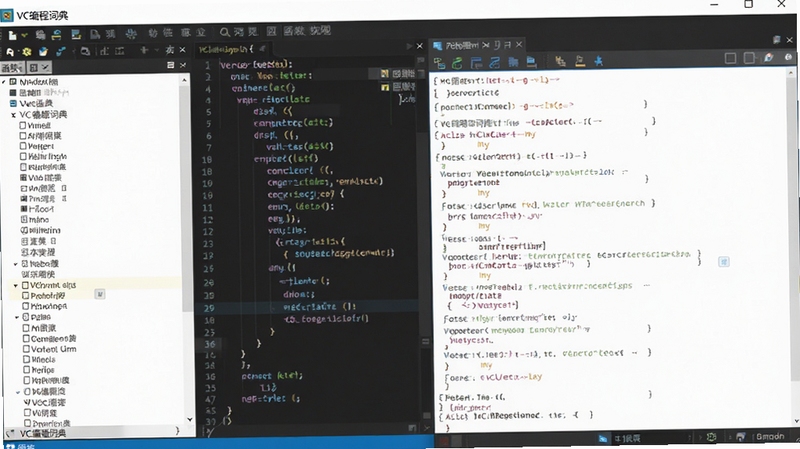The height and width of the screenshot is (449, 800).
Task: Click the small blue icon inside right code pane
Action: click(x=723, y=262)
